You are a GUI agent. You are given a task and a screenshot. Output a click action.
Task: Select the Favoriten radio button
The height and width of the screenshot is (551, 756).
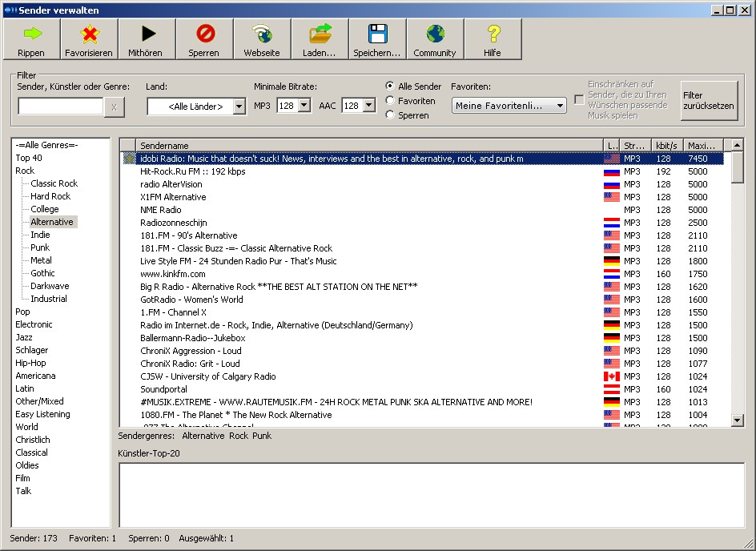pos(390,100)
